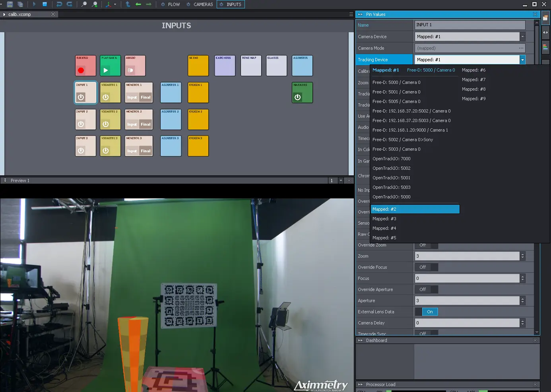Click the Name input field
The width and height of the screenshot is (551, 392).
[470, 25]
